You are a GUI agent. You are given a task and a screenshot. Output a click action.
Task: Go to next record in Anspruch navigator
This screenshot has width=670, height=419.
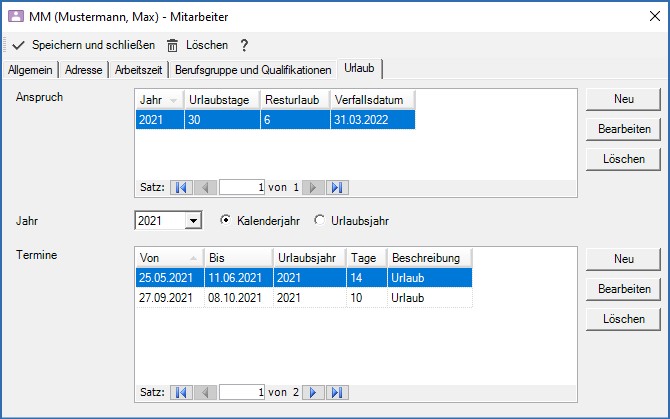point(313,187)
